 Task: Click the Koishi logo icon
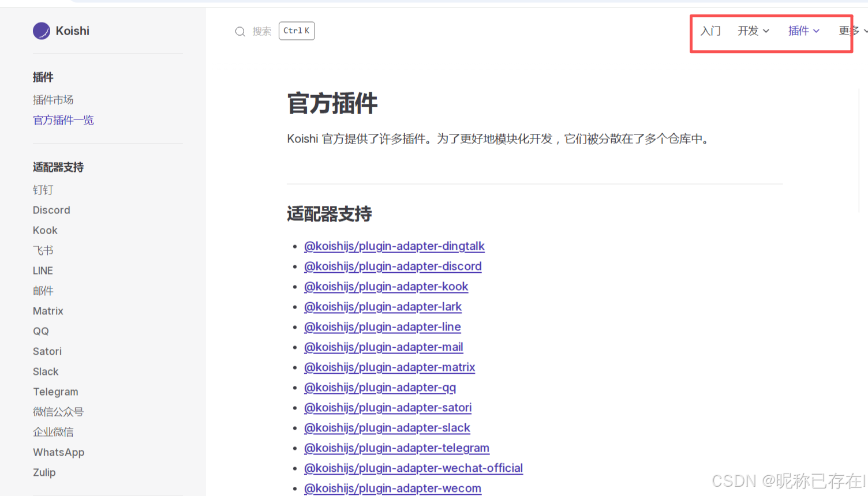click(40, 31)
